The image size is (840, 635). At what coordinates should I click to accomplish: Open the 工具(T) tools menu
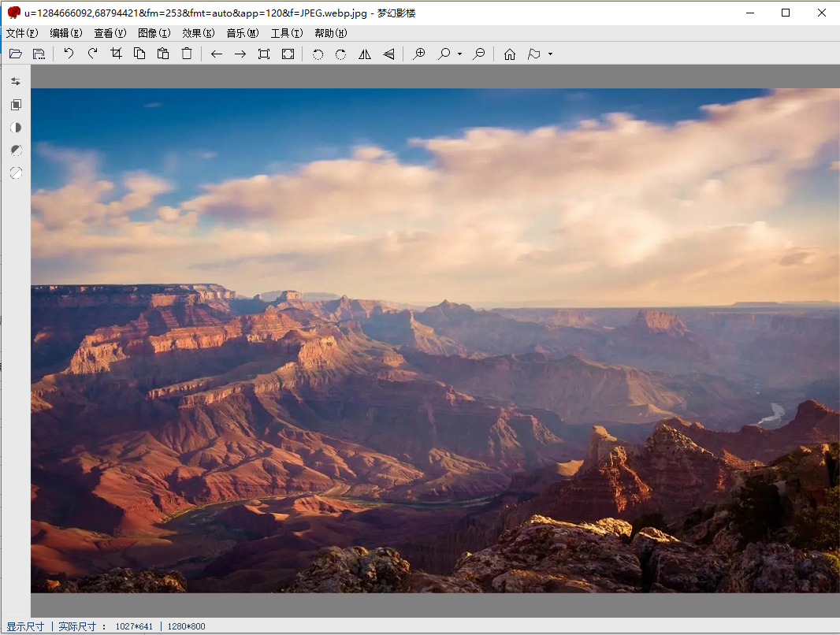click(286, 33)
